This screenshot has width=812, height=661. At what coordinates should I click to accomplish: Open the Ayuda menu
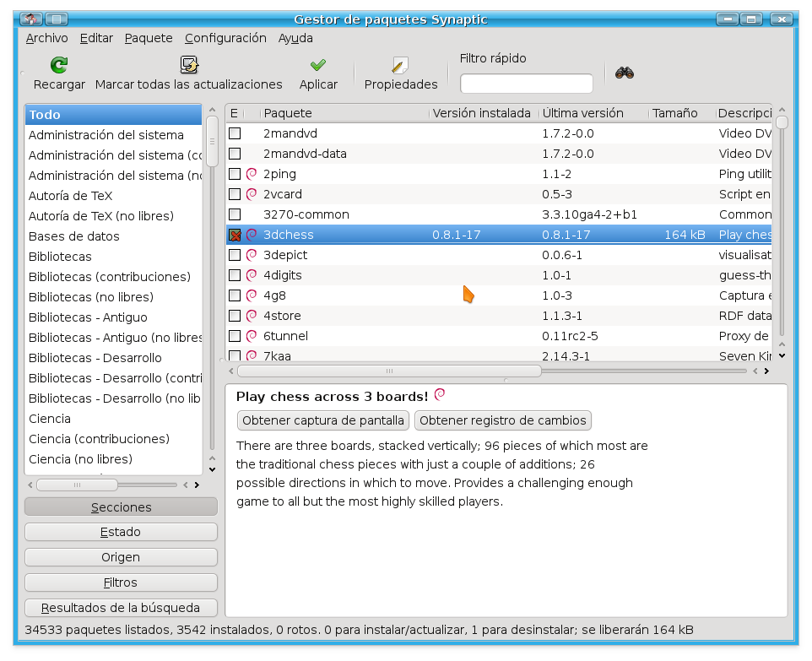click(x=295, y=38)
